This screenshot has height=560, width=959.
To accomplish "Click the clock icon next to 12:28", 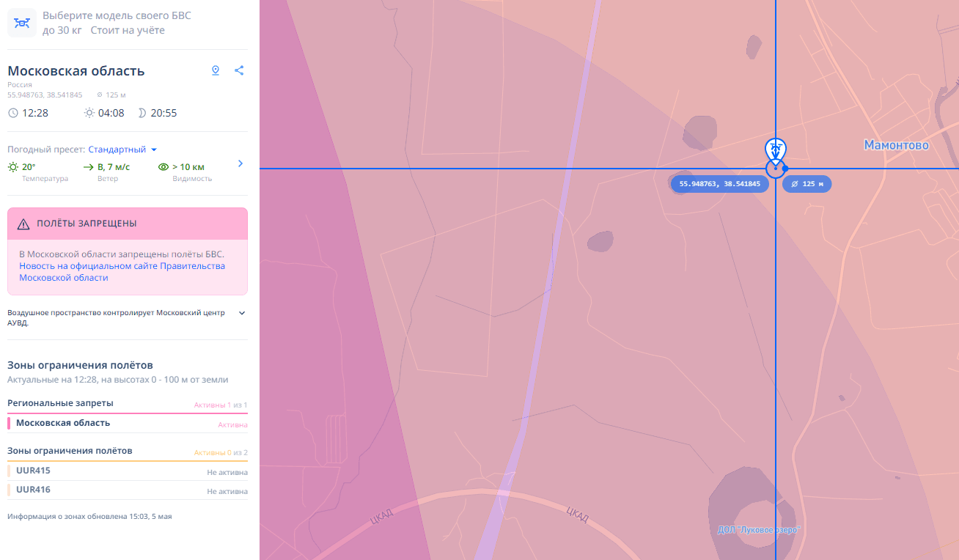I will click(13, 113).
